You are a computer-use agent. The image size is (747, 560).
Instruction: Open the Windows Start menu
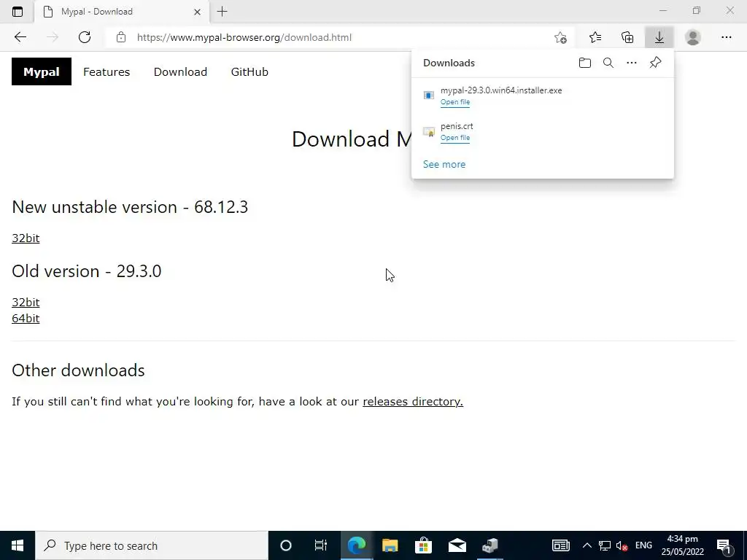[18, 545]
